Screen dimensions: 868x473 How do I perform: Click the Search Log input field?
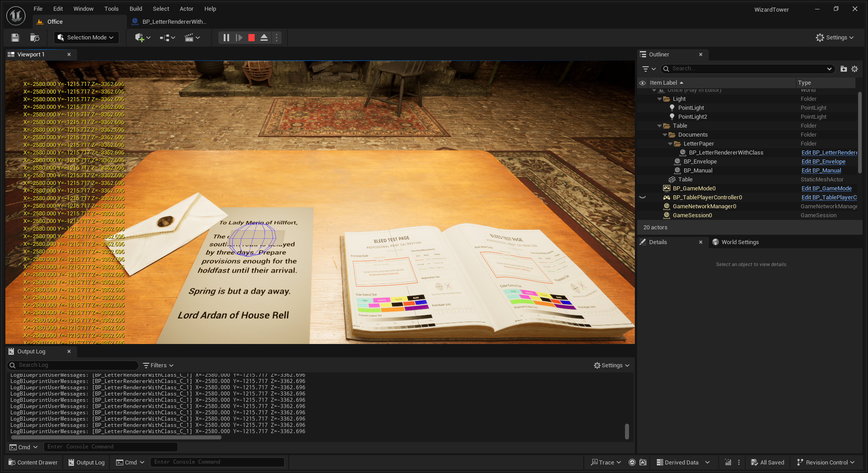tap(73, 365)
